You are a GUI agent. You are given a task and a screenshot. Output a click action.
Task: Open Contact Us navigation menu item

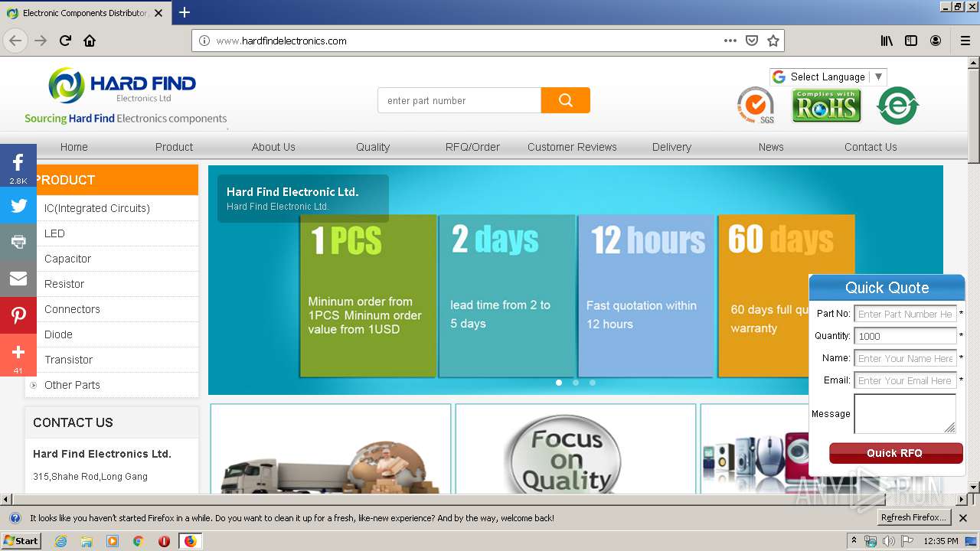coord(871,147)
